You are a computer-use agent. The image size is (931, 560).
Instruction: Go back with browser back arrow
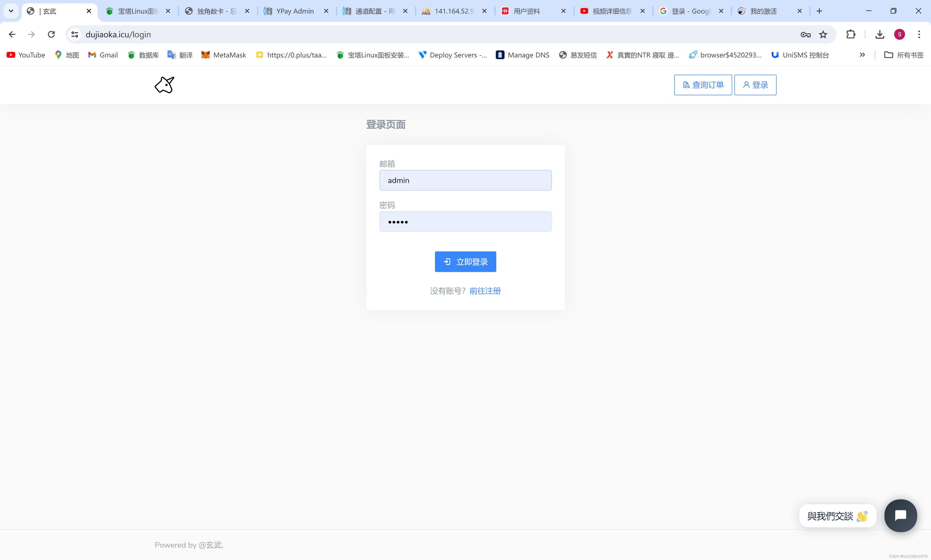pyautogui.click(x=12, y=34)
